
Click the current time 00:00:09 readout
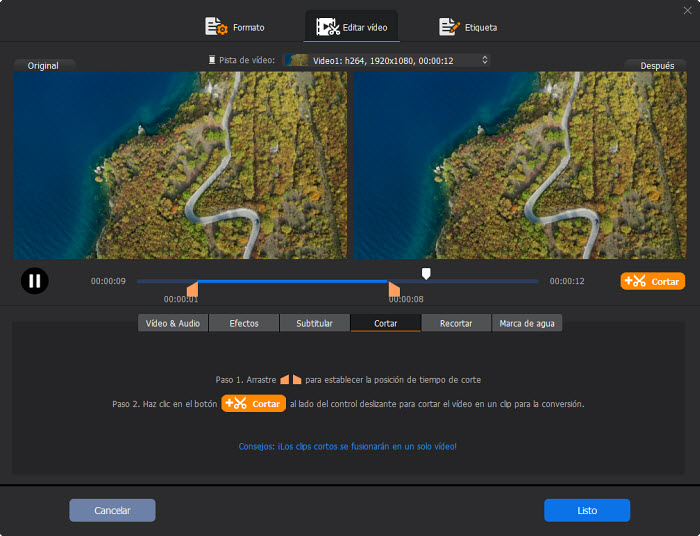pos(108,281)
